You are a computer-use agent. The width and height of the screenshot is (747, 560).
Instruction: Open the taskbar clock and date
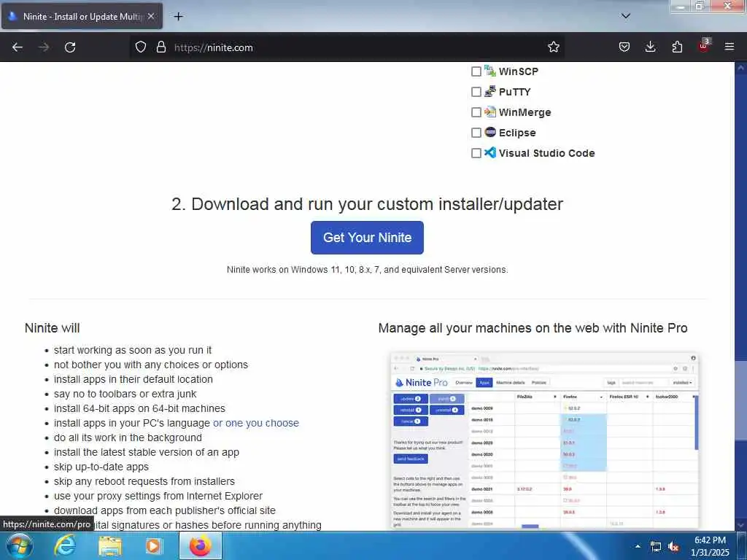point(710,547)
